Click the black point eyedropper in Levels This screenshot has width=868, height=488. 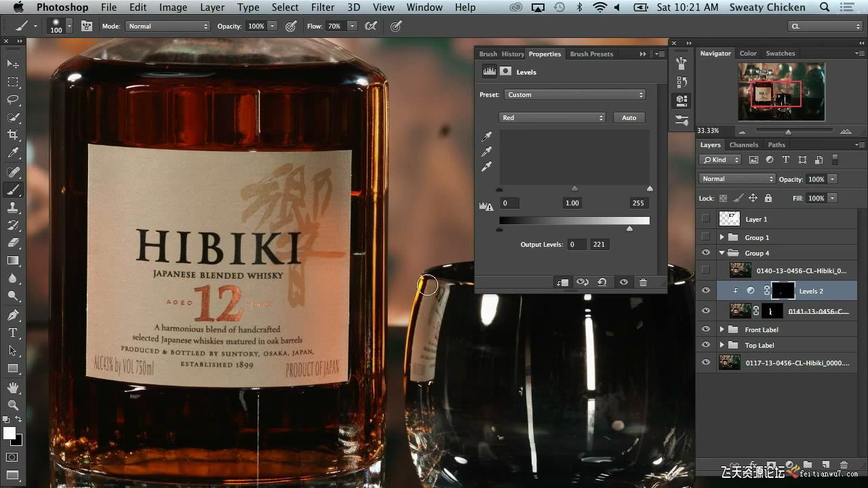pyautogui.click(x=486, y=137)
